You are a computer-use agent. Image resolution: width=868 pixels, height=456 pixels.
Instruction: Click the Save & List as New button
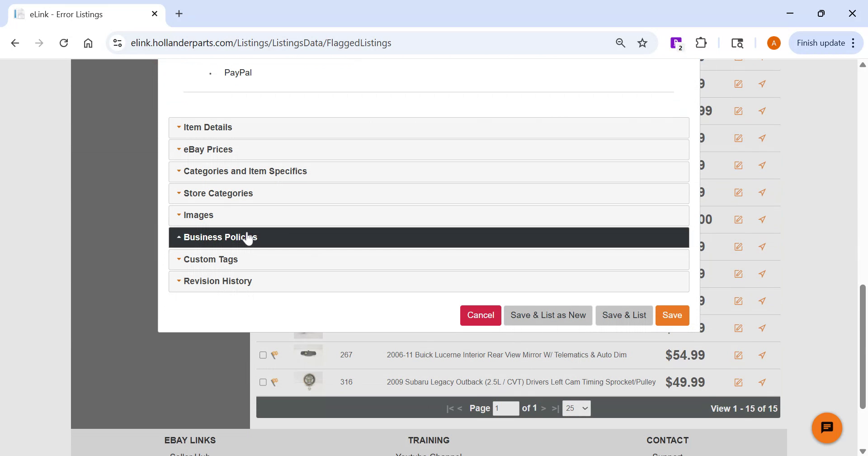[547, 315]
